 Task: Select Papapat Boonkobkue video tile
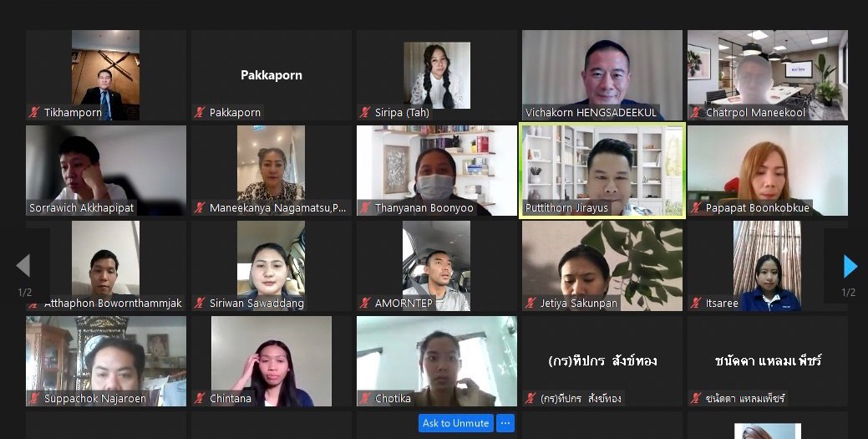pos(768,171)
